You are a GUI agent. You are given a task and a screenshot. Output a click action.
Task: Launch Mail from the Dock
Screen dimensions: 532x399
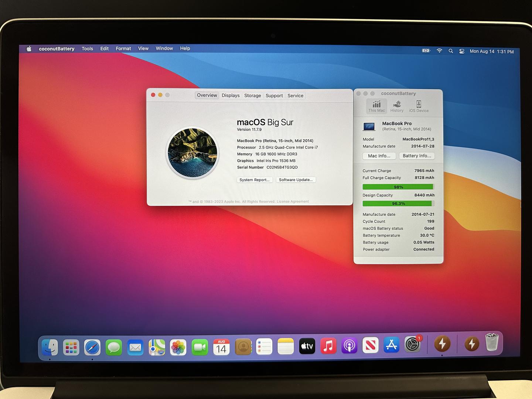(x=135, y=347)
